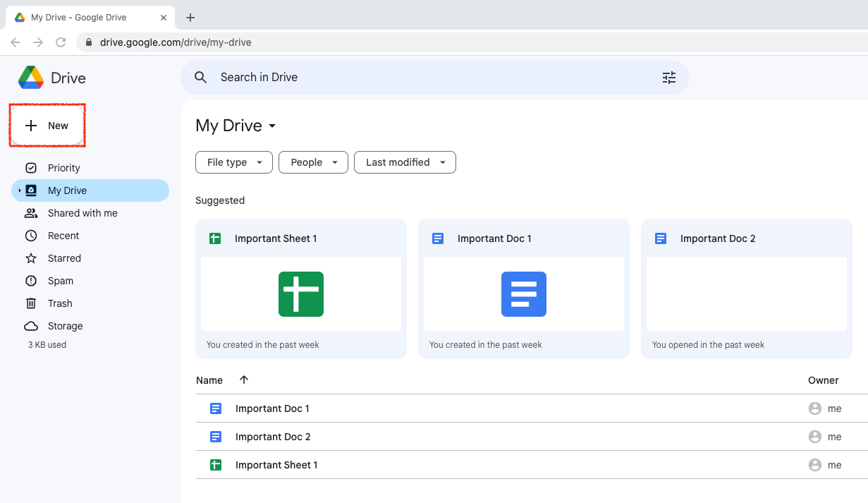Click the Storage cloud icon
The image size is (868, 503).
[x=31, y=326]
